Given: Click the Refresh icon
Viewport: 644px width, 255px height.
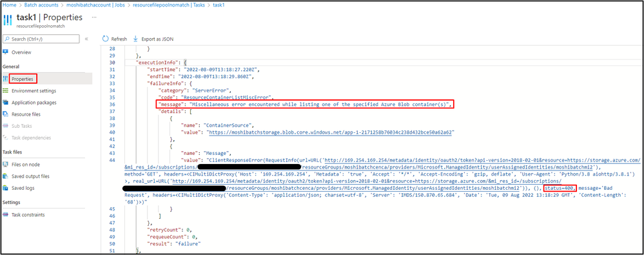Looking at the screenshot, I should click(106, 39).
